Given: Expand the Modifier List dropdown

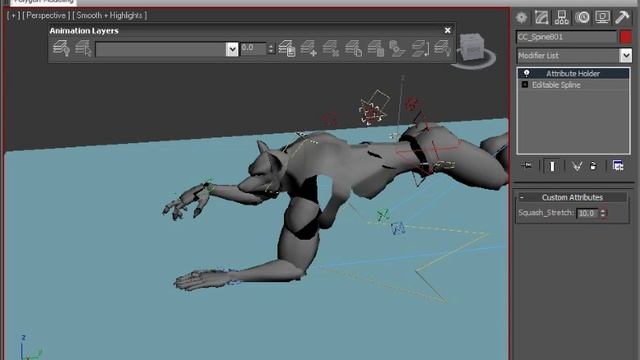Looking at the screenshot, I should point(625,56).
